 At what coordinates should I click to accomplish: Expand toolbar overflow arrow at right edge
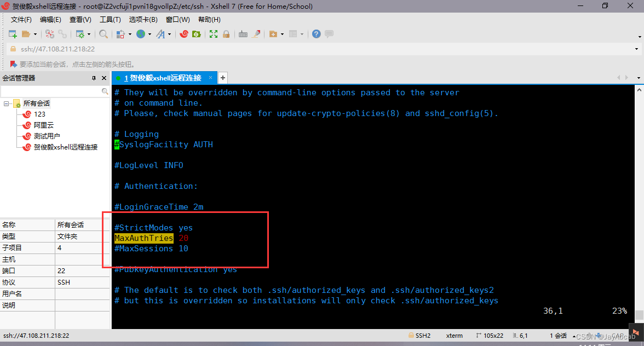pyautogui.click(x=640, y=37)
